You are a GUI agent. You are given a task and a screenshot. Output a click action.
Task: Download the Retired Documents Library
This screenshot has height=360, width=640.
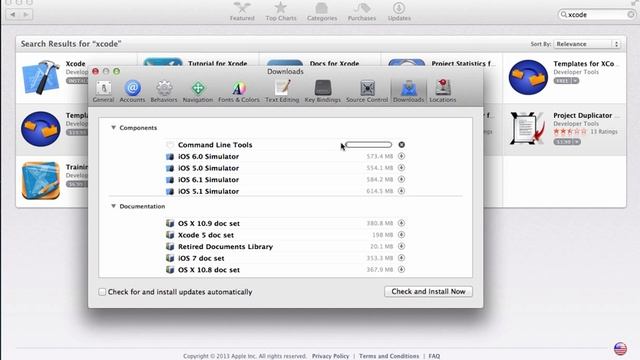[x=401, y=246]
